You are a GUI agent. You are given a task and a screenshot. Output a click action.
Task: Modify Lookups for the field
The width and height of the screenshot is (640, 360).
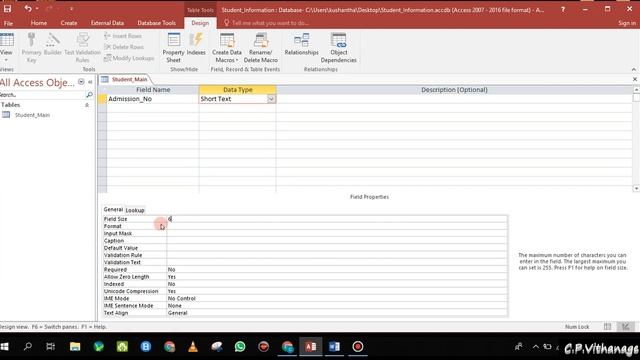(x=129, y=58)
